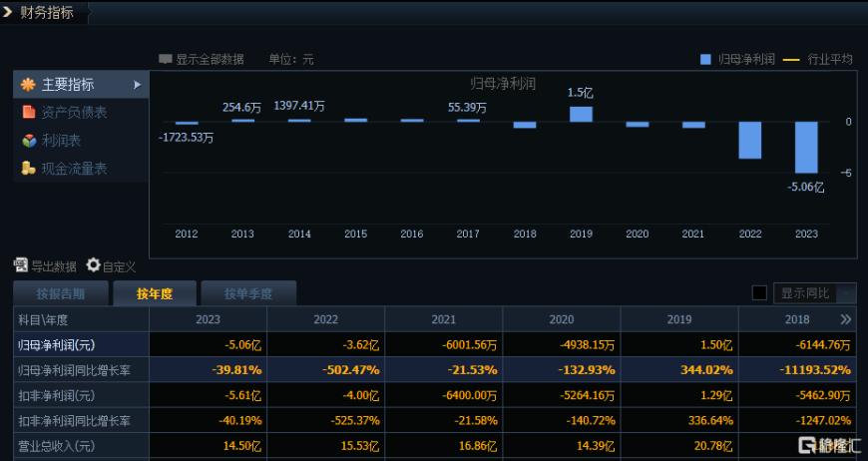Open the 利润表 menu item
Screen dimensions: 868x461
(81, 141)
